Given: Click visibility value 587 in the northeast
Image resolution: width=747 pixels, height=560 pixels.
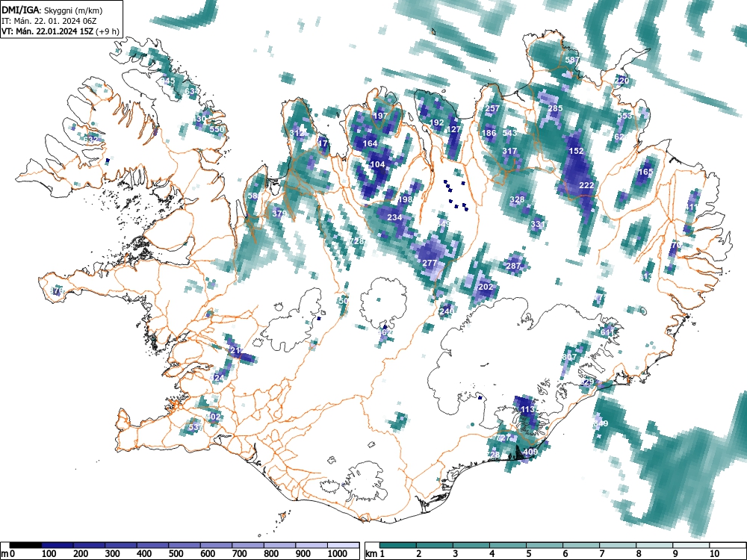Looking at the screenshot, I should [x=572, y=60].
